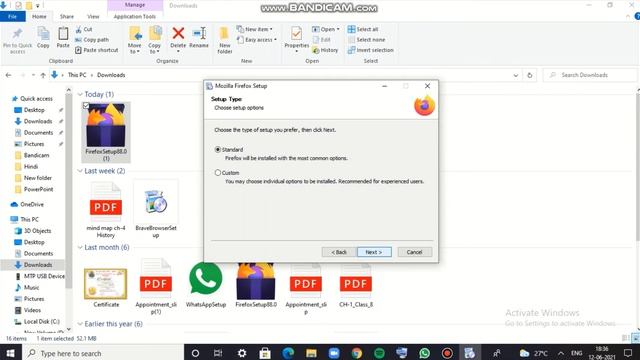Click Next in Firefox Setup

click(x=374, y=252)
